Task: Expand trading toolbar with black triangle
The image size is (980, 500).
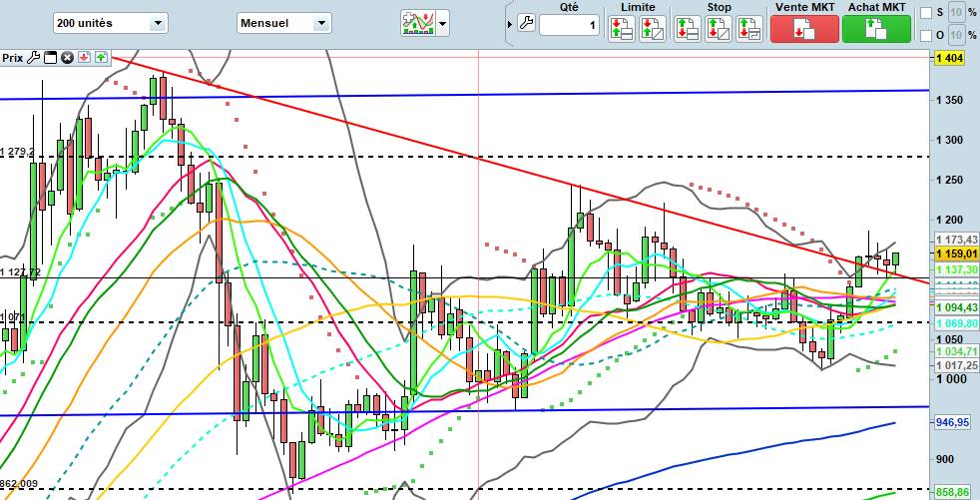Action: pyautogui.click(x=510, y=24)
